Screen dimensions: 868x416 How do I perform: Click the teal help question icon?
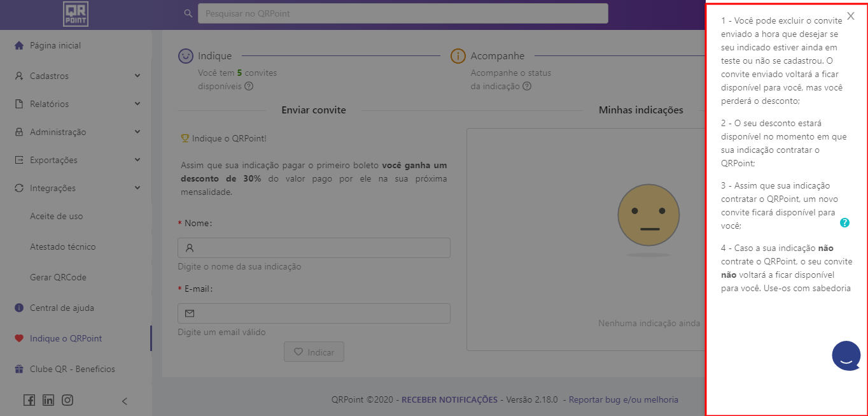[x=844, y=223]
